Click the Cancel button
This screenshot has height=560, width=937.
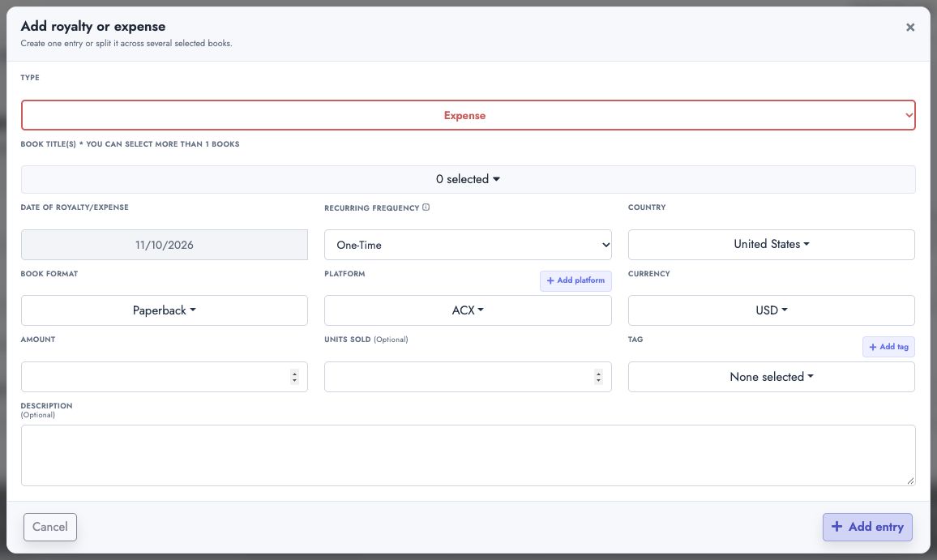click(x=50, y=527)
